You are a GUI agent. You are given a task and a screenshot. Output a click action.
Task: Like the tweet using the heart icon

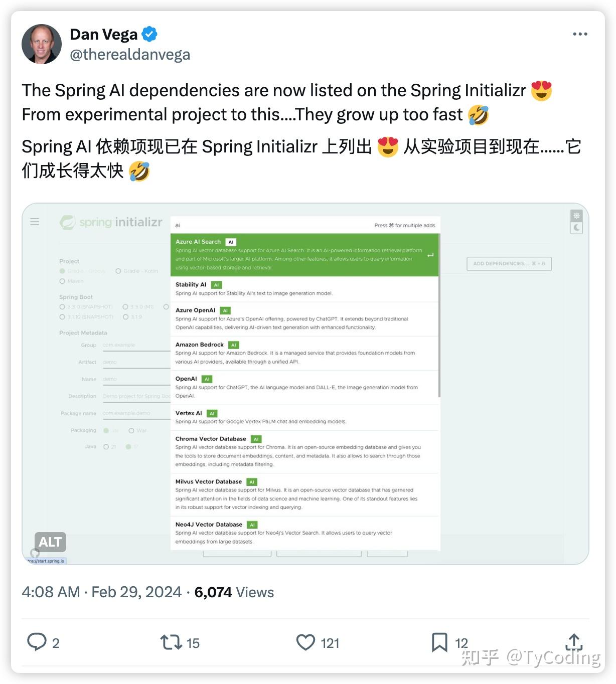[x=305, y=642]
